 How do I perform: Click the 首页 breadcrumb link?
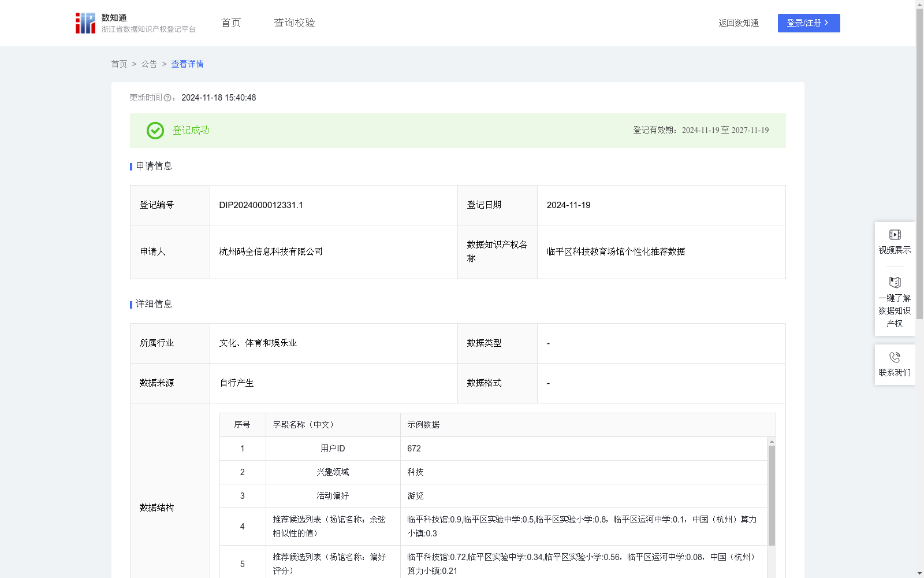coord(119,64)
